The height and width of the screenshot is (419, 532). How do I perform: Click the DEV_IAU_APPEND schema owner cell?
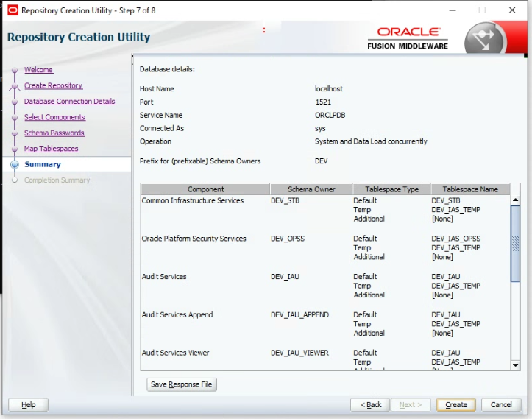[299, 314]
